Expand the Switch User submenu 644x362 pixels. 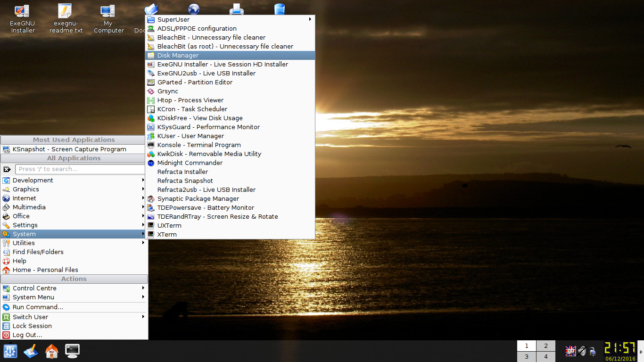click(30, 317)
